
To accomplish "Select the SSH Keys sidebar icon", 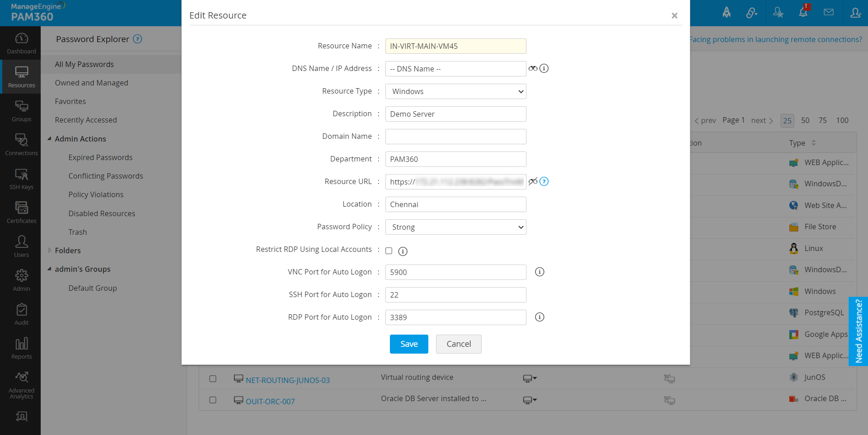I will point(21,178).
